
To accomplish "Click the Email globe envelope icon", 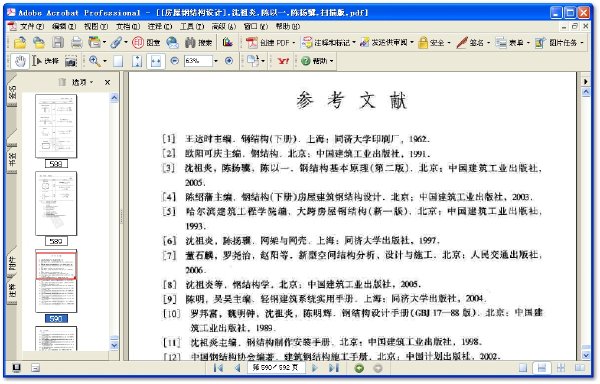I will point(173,42).
